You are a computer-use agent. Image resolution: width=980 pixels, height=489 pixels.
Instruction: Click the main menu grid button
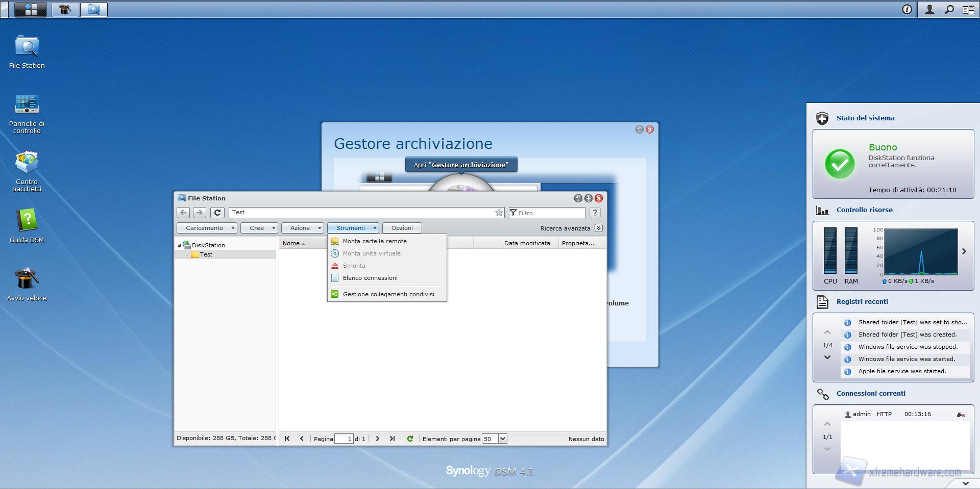31,9
